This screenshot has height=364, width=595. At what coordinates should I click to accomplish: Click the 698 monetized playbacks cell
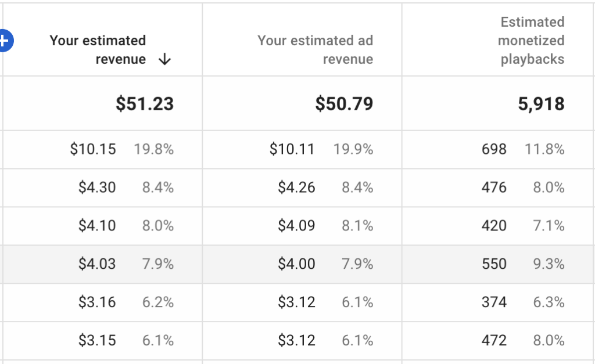tap(494, 149)
